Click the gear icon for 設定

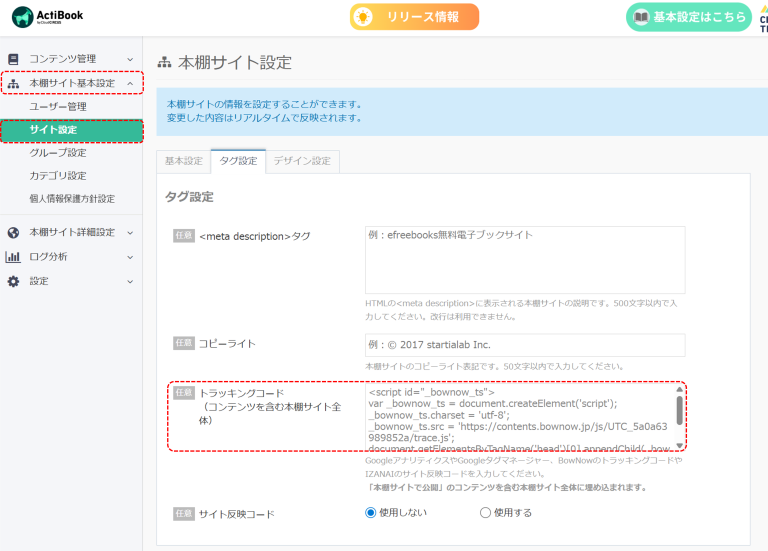click(x=13, y=281)
